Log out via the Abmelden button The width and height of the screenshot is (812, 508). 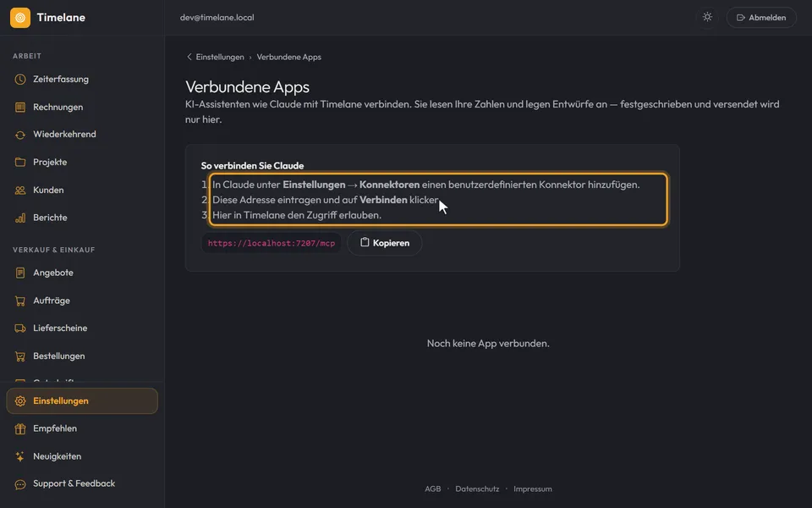point(761,18)
